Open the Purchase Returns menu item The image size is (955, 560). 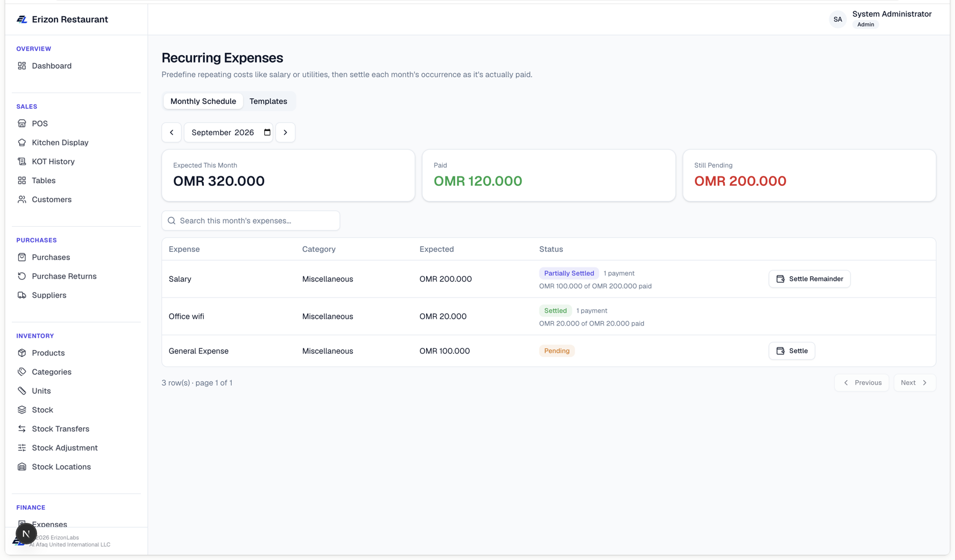[x=77, y=276]
